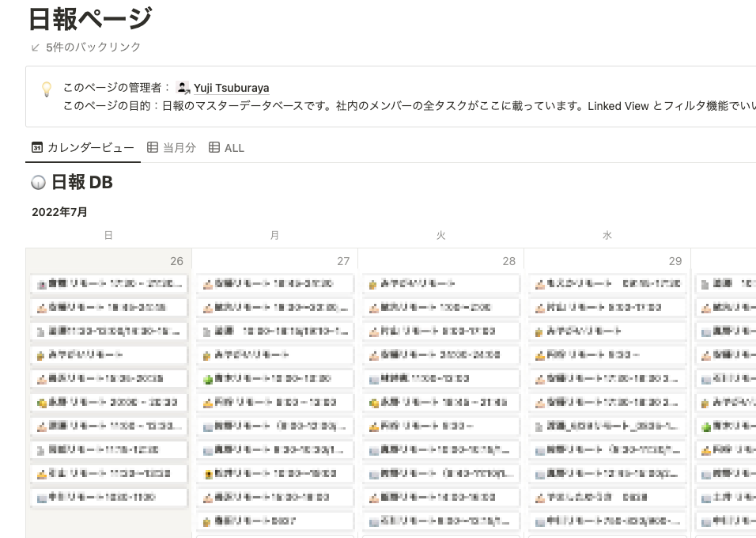756x538 pixels.
Task: Select the date number 27 cell
Action: pos(342,261)
